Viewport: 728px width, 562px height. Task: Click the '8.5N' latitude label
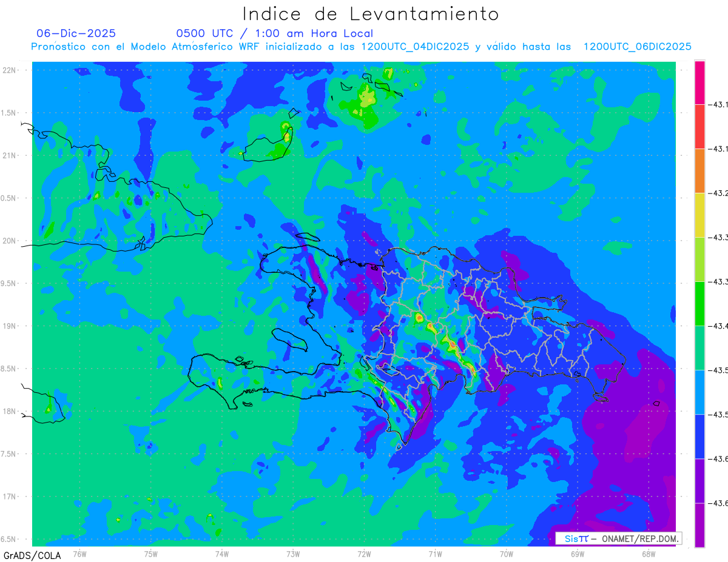coord(9,369)
